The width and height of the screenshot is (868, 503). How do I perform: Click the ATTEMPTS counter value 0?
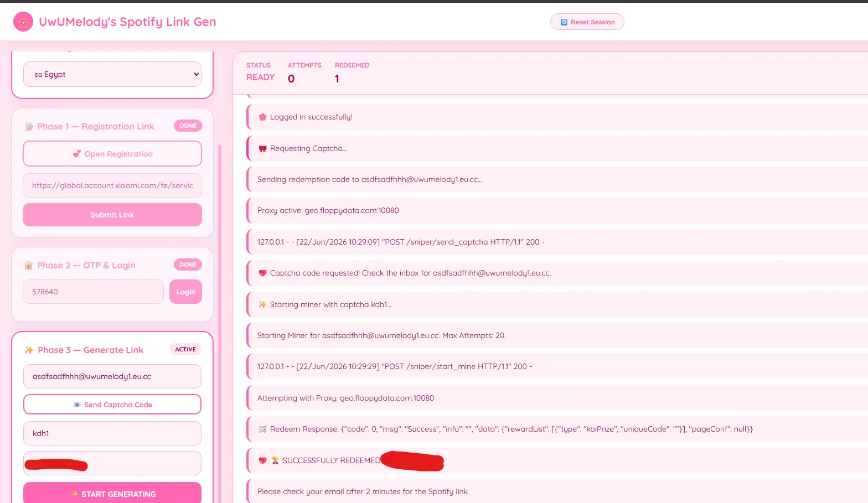tap(291, 79)
